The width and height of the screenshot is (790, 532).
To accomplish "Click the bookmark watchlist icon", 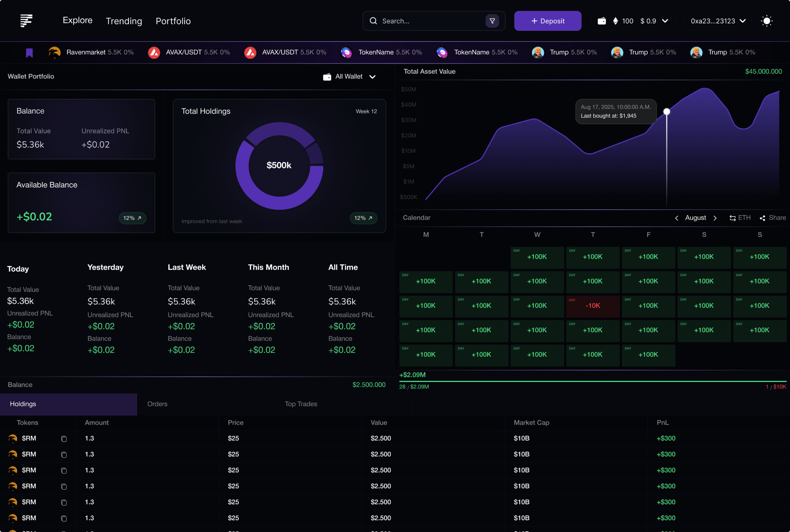I will 29,53.
